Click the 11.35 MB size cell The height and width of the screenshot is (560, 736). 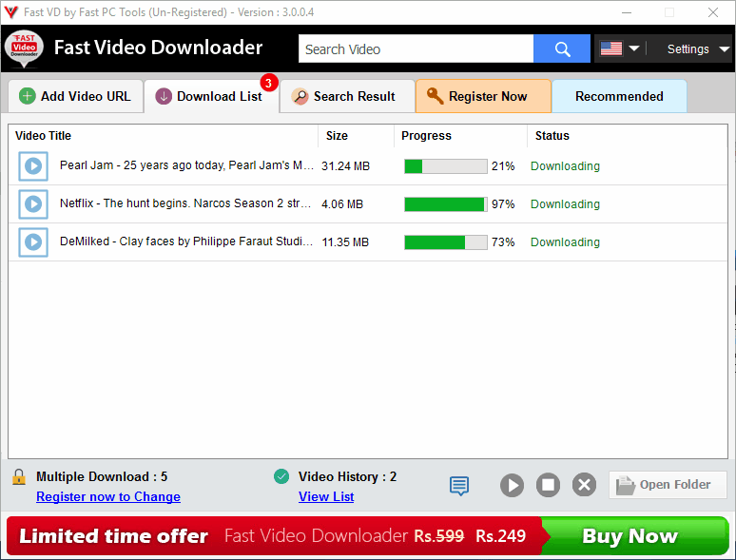[x=345, y=242]
